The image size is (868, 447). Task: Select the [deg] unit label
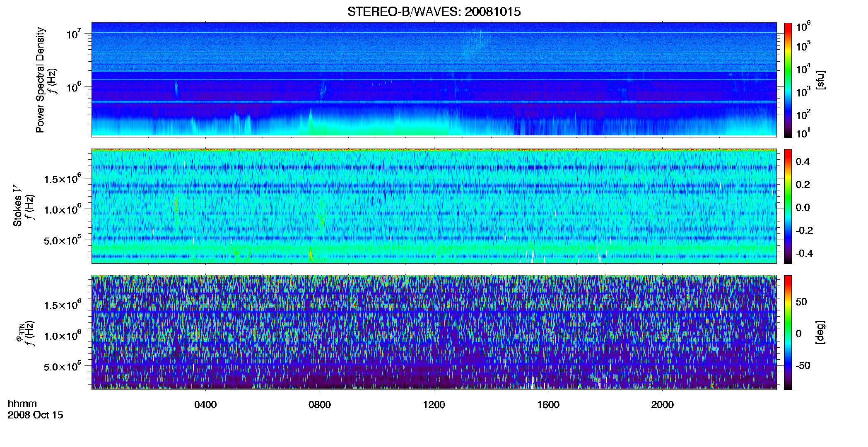coord(820,332)
